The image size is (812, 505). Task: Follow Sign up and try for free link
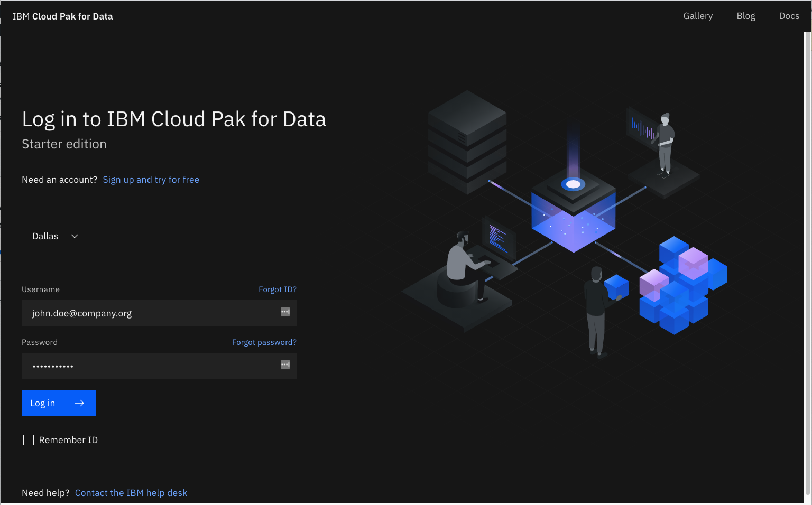tap(151, 180)
